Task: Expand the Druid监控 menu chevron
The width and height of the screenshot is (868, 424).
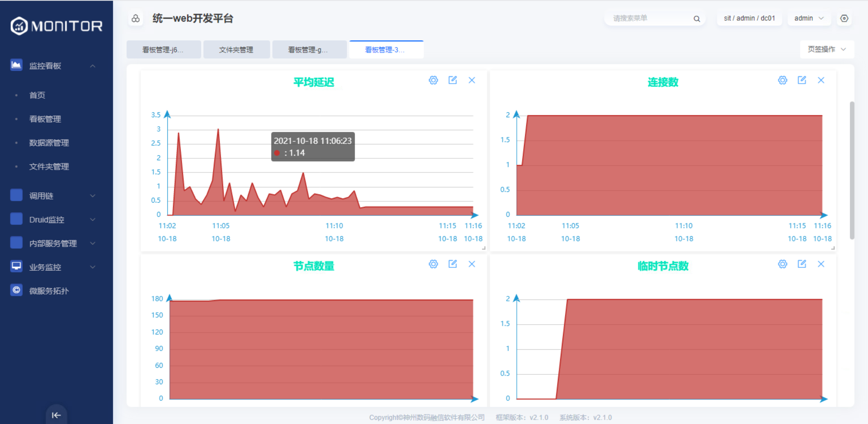Action: (93, 219)
